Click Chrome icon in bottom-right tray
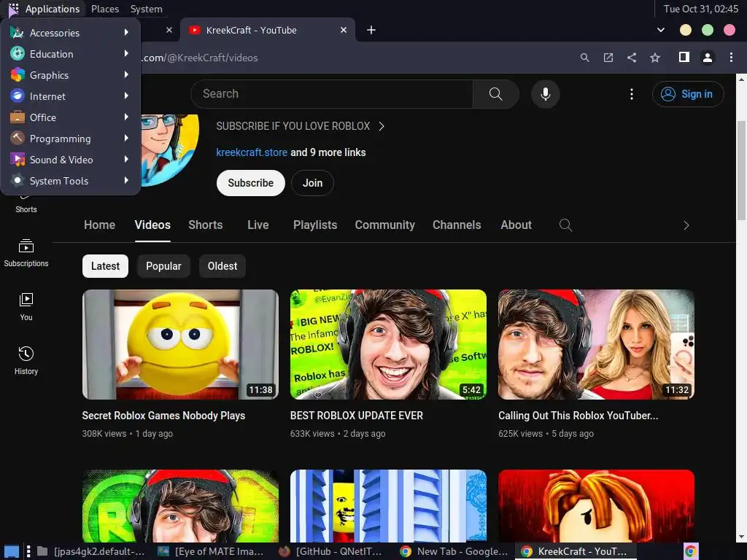747x560 pixels. 691,551
